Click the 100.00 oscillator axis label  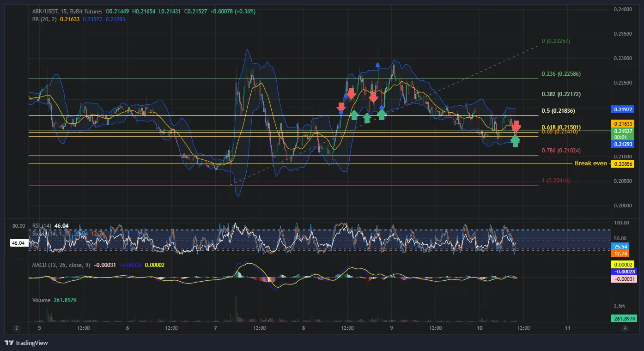pos(620,223)
